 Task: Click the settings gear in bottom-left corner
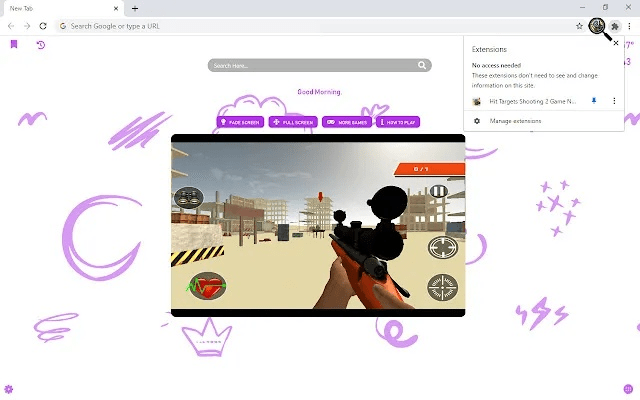[9, 388]
